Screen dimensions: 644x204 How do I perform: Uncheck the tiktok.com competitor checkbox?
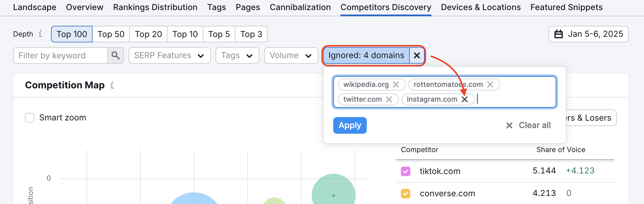(405, 171)
